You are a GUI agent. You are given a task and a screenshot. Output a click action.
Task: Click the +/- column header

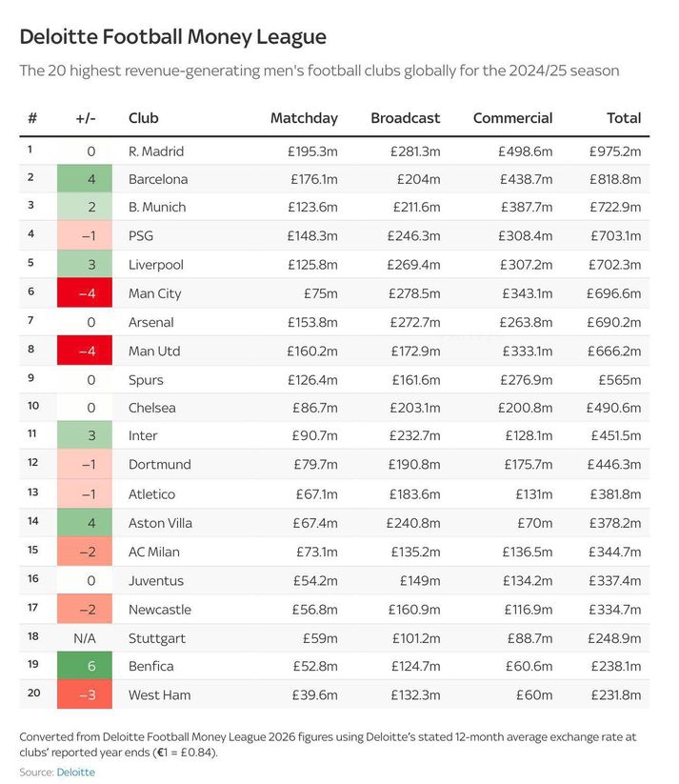pos(86,118)
